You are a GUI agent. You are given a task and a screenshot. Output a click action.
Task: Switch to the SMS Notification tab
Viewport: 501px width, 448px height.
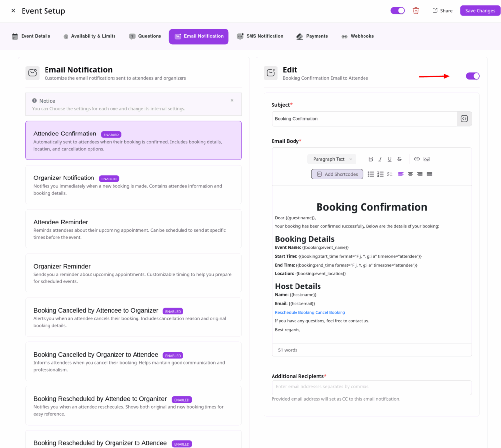tap(260, 36)
